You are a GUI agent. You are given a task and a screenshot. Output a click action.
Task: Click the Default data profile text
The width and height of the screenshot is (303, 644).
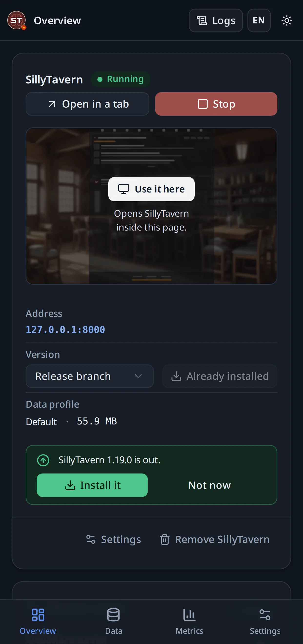click(41, 422)
